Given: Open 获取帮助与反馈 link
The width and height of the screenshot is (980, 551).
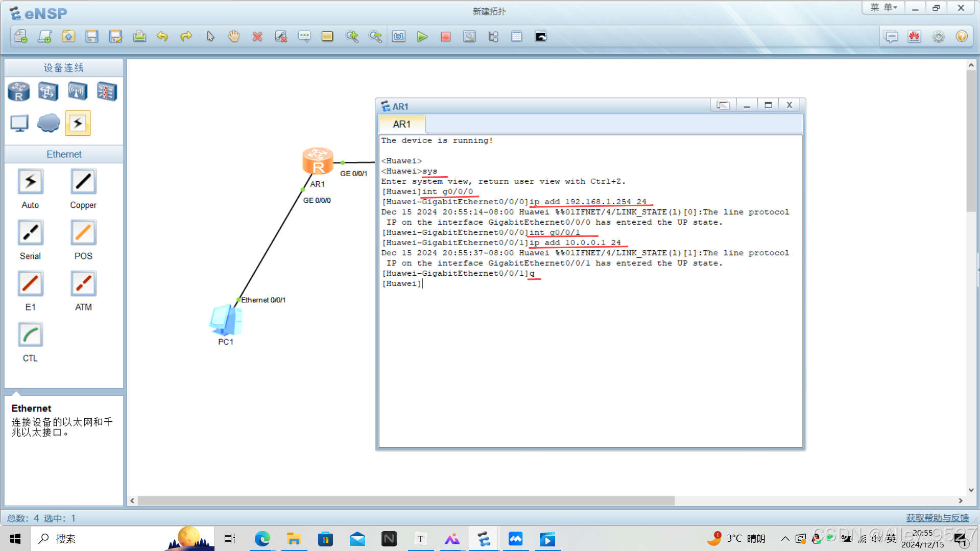Looking at the screenshot, I should point(937,518).
